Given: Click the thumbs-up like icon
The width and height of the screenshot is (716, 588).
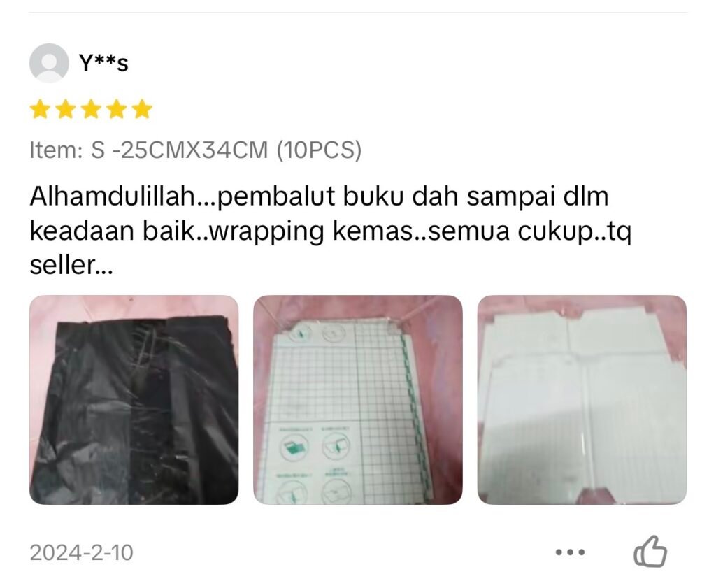Looking at the screenshot, I should pyautogui.click(x=650, y=551).
